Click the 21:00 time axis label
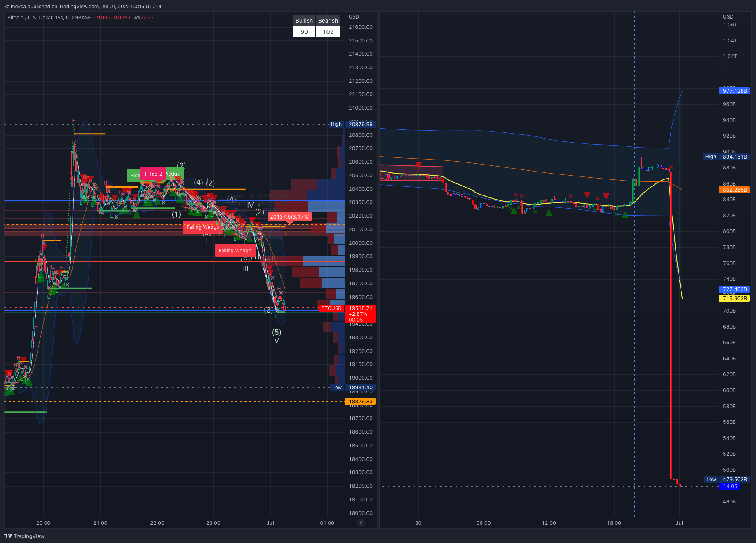This screenshot has width=756, height=543. 100,523
